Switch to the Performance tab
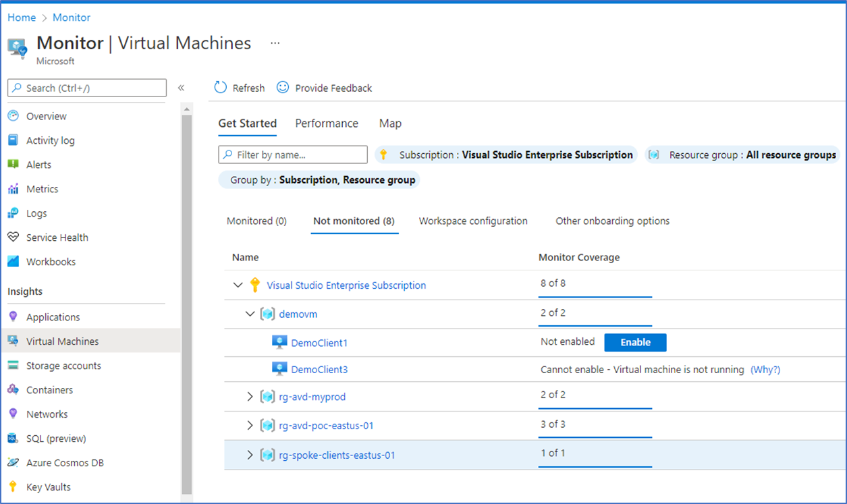The height and width of the screenshot is (504, 847). pyautogui.click(x=327, y=123)
